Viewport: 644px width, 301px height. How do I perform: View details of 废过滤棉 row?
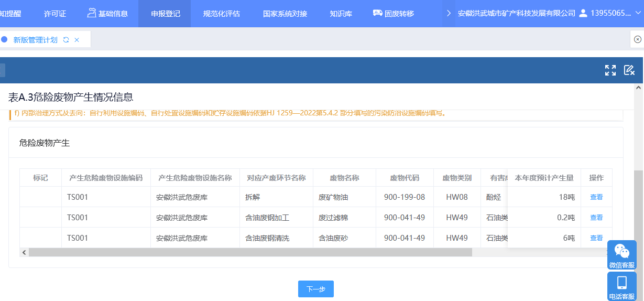coord(596,218)
